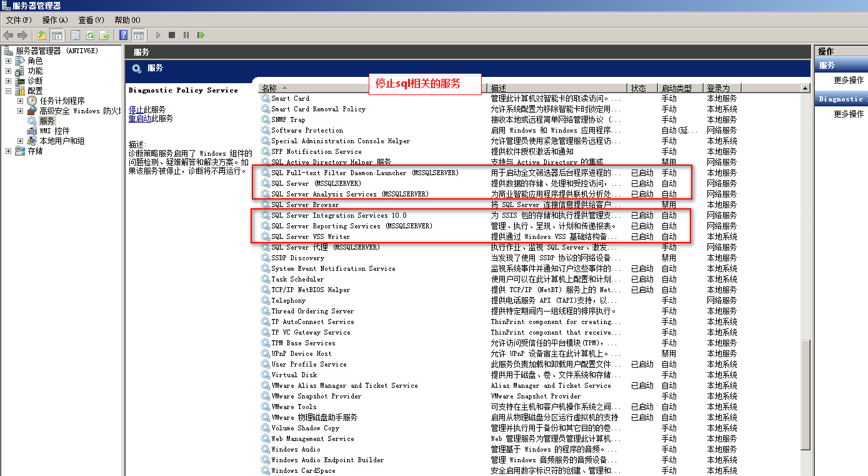
Task: Click the Refresh toolbar icon
Action: tap(90, 35)
